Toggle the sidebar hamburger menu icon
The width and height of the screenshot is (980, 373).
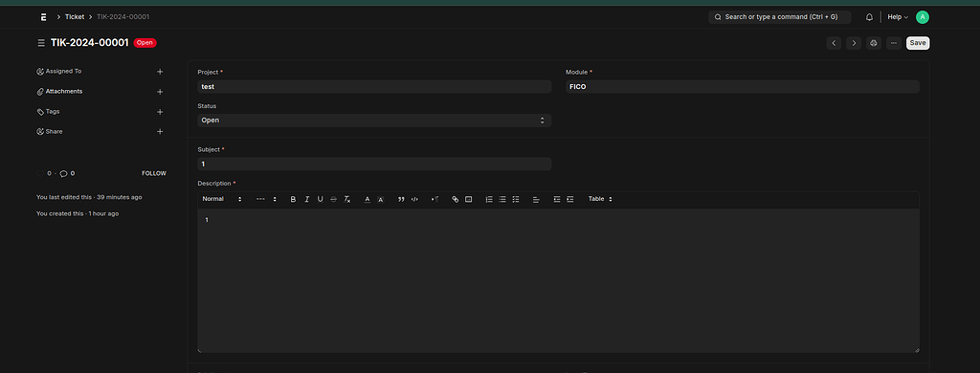[41, 43]
